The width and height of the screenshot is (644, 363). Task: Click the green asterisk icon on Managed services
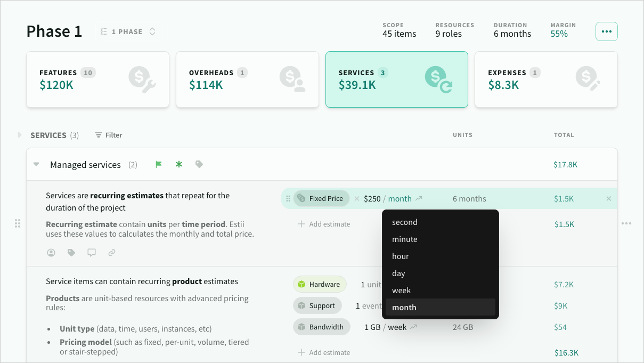179,165
